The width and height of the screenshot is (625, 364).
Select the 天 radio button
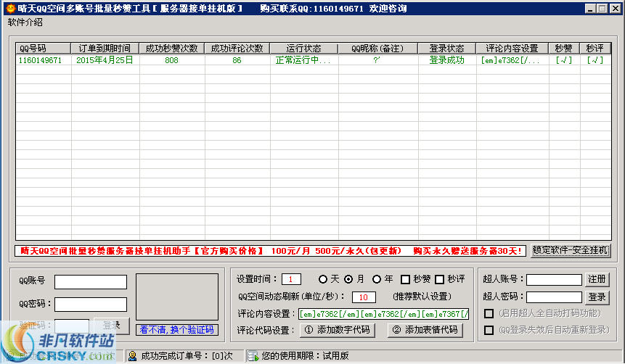click(x=323, y=279)
